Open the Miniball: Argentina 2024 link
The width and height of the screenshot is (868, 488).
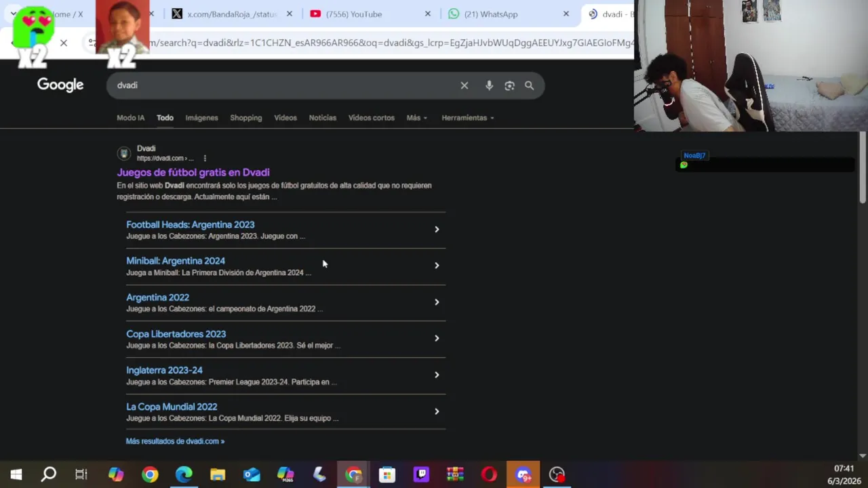pos(176,261)
